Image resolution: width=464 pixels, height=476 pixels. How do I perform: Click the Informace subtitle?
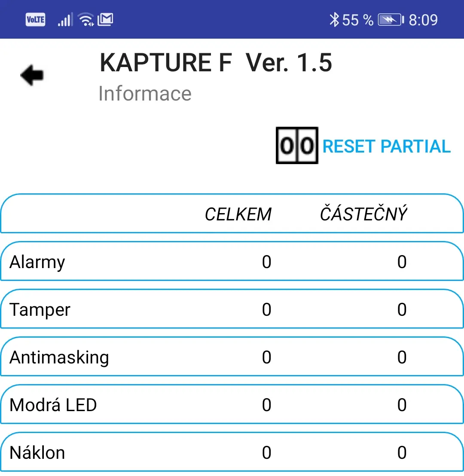coord(145,94)
